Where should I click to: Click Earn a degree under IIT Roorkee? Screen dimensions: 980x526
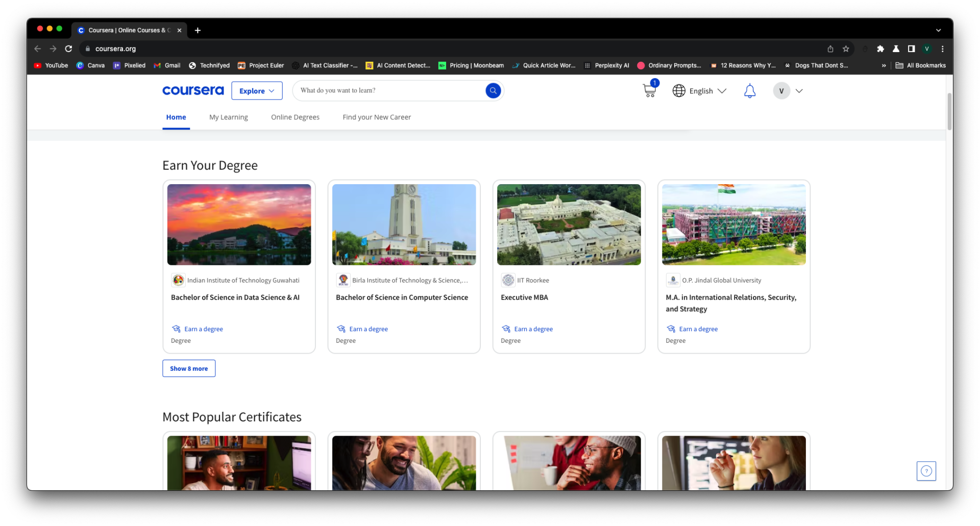click(x=533, y=329)
